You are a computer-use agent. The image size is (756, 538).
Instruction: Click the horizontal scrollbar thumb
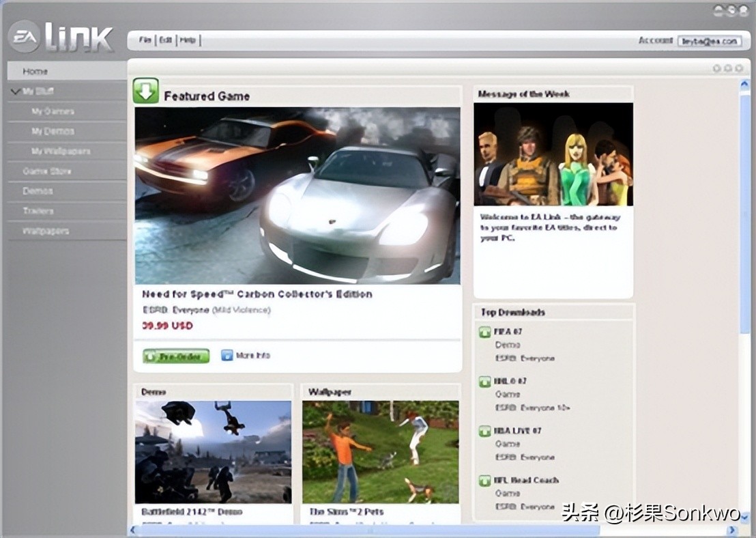tap(370, 530)
